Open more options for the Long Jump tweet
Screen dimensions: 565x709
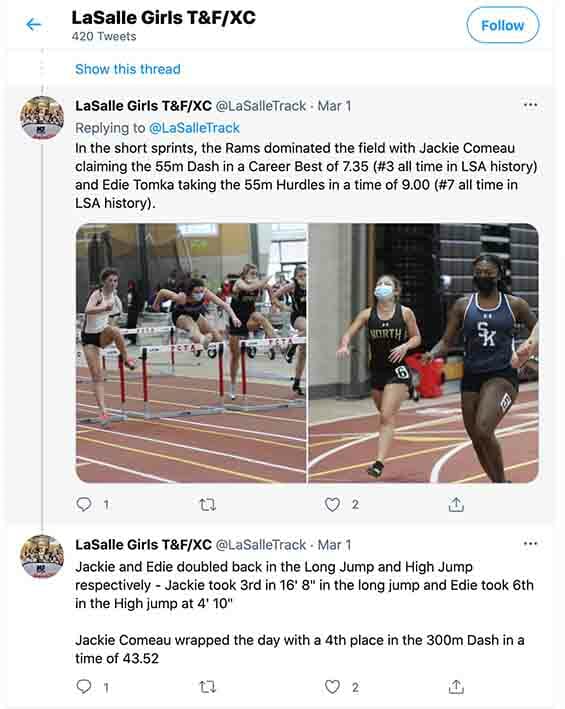coord(530,544)
